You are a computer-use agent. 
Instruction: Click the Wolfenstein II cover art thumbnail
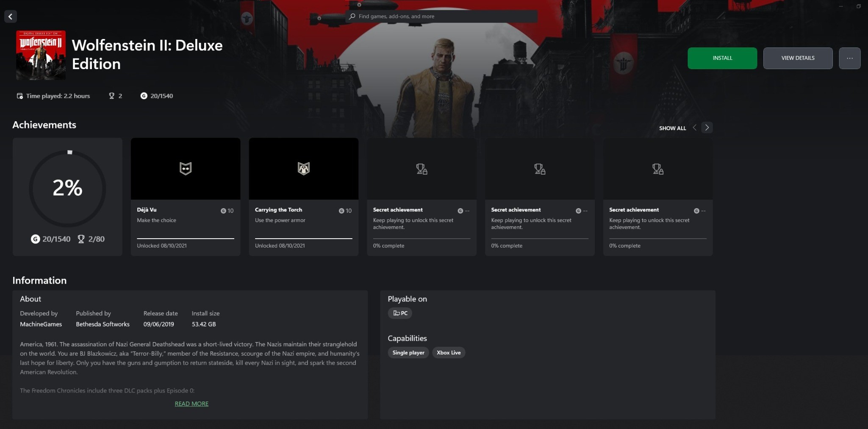tap(41, 55)
